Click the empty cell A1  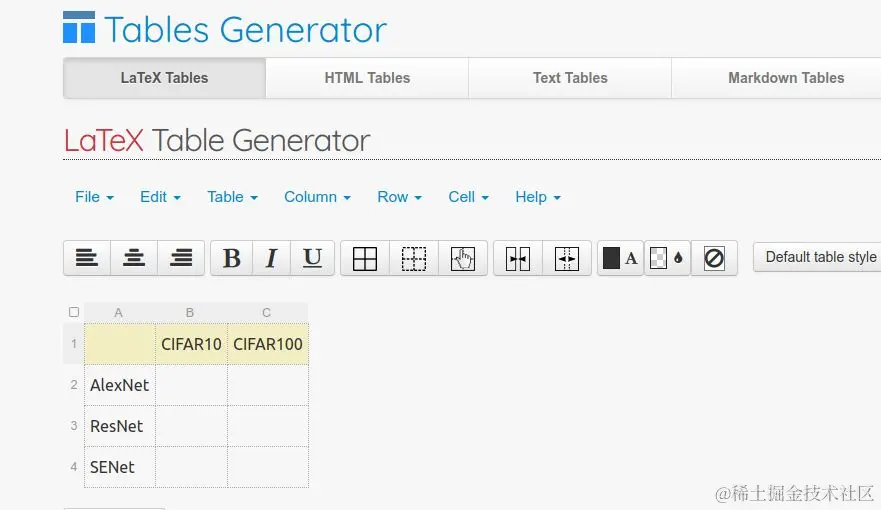pyautogui.click(x=120, y=344)
